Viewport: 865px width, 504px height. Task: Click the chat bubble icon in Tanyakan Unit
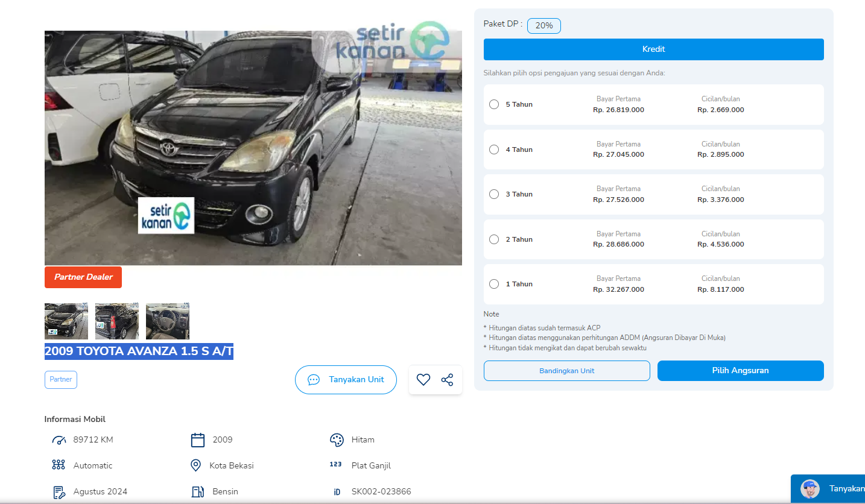pyautogui.click(x=314, y=380)
